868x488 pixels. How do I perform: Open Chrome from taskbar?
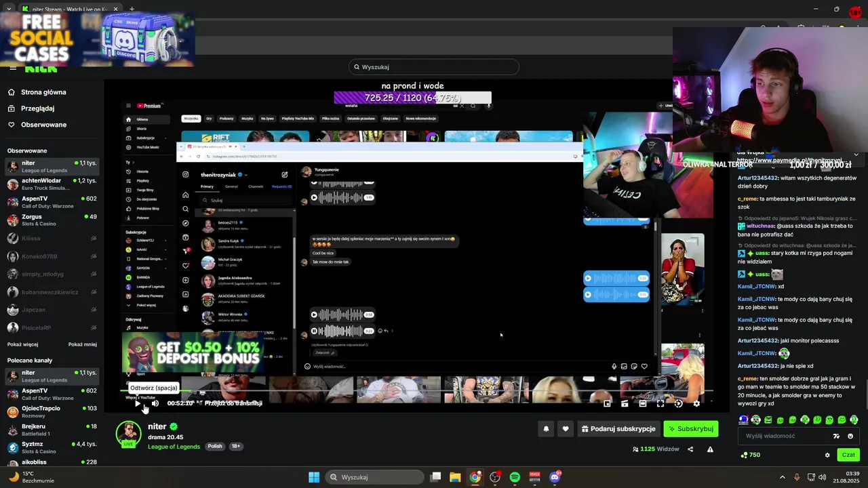point(475,477)
